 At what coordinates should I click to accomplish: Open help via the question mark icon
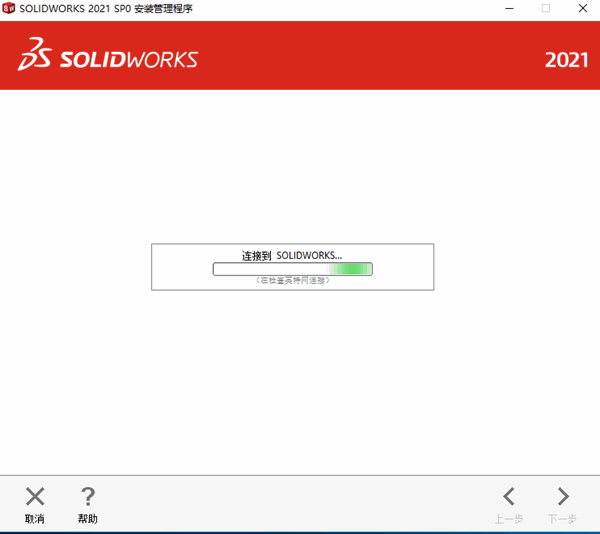[88, 496]
